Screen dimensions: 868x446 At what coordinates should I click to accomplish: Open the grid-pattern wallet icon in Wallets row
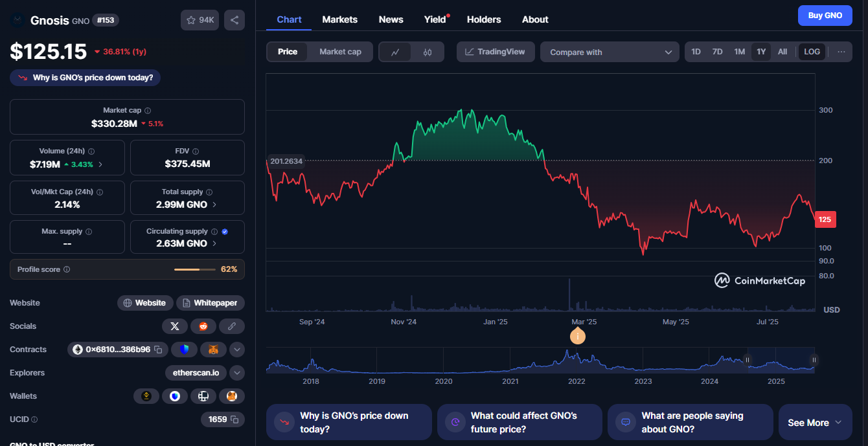203,396
